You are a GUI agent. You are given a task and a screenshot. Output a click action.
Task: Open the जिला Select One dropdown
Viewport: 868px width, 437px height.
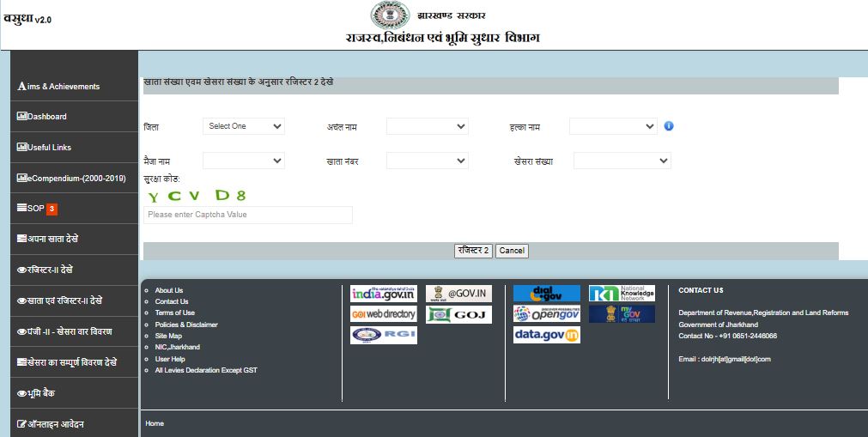click(244, 126)
